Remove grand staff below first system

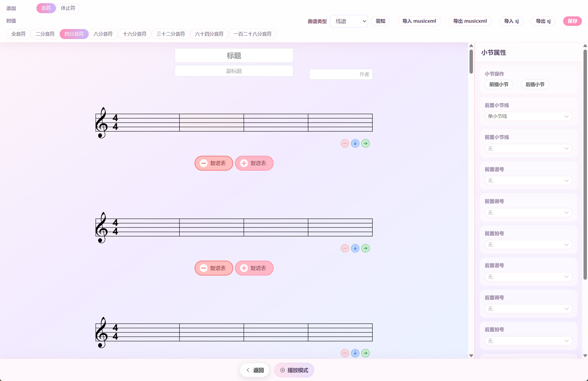[x=214, y=163]
